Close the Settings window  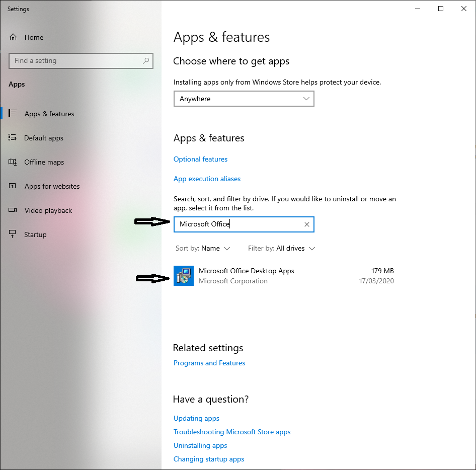tap(464, 9)
